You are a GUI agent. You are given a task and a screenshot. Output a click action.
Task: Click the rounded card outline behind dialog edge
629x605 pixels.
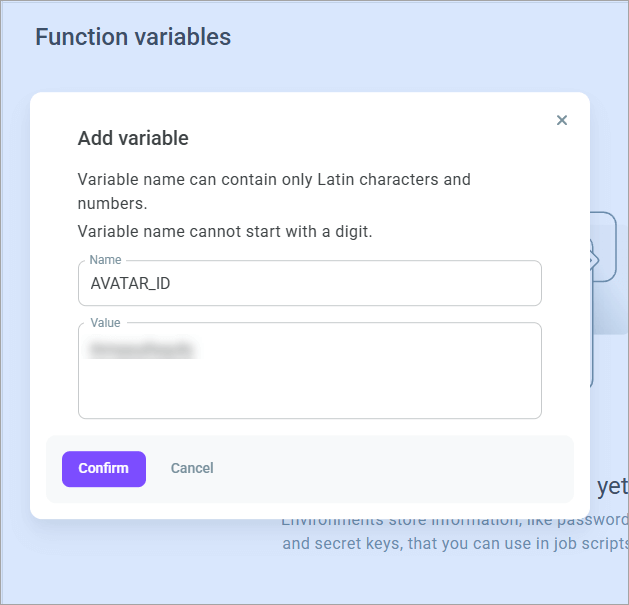tap(603, 247)
